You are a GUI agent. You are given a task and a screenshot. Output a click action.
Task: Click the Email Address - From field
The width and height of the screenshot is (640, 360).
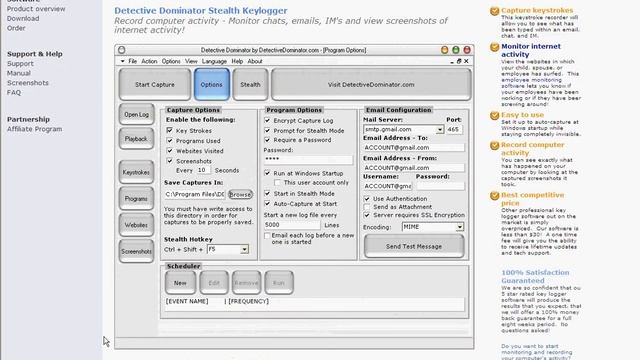414,168
